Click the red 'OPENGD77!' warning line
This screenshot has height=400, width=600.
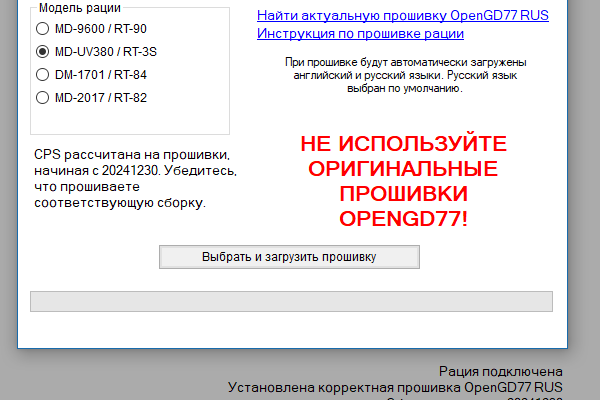403,218
